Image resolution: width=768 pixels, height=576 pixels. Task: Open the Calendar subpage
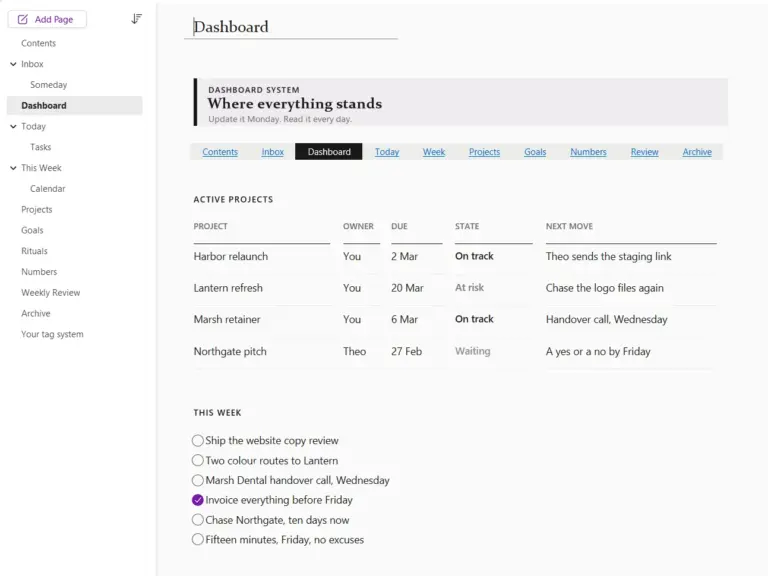pos(48,189)
